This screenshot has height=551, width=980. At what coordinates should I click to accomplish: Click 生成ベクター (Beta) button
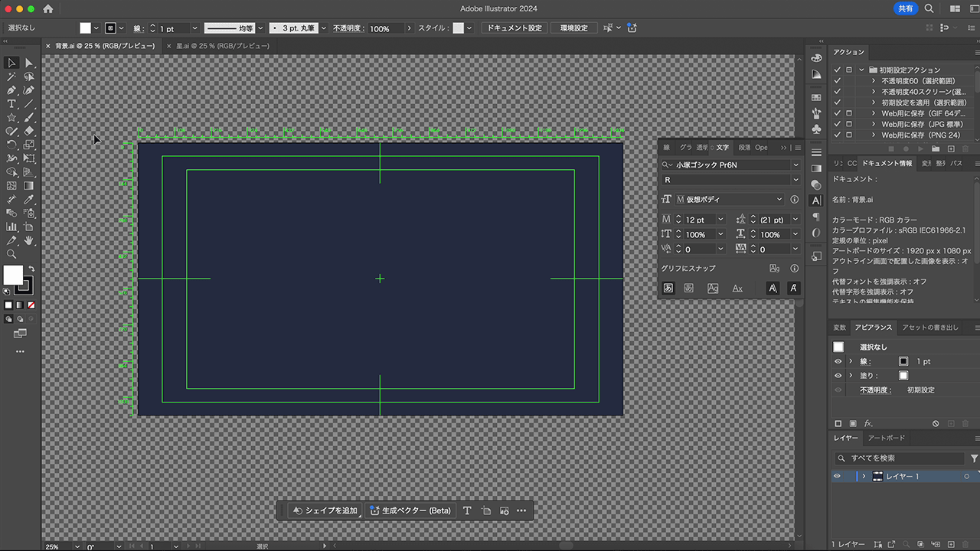pos(410,510)
